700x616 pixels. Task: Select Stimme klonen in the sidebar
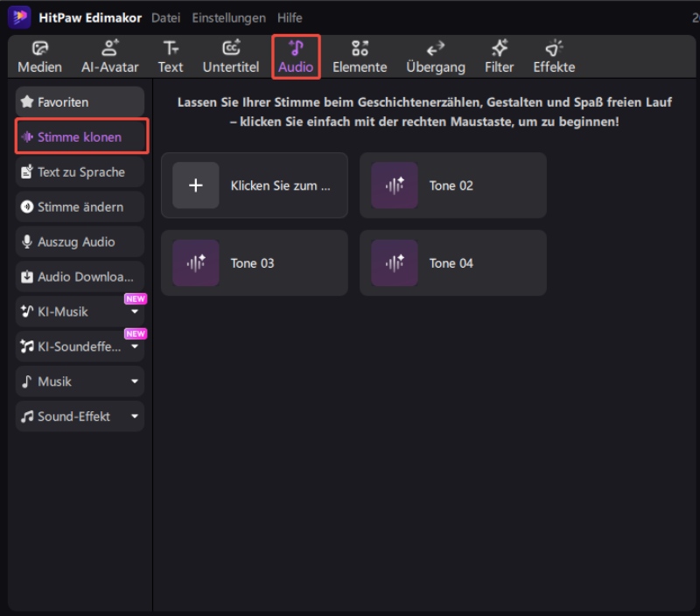coord(79,136)
